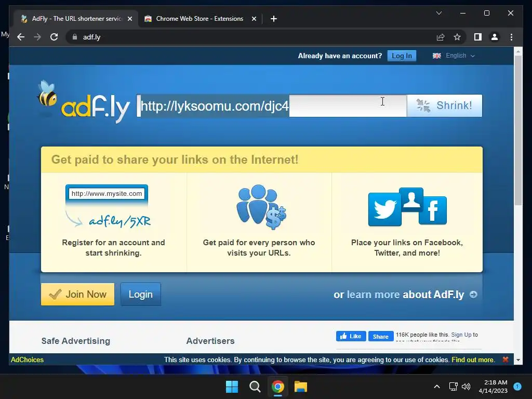The width and height of the screenshot is (532, 399).
Task: Click the page vertical scrollbar thumb
Action: [x=518, y=130]
